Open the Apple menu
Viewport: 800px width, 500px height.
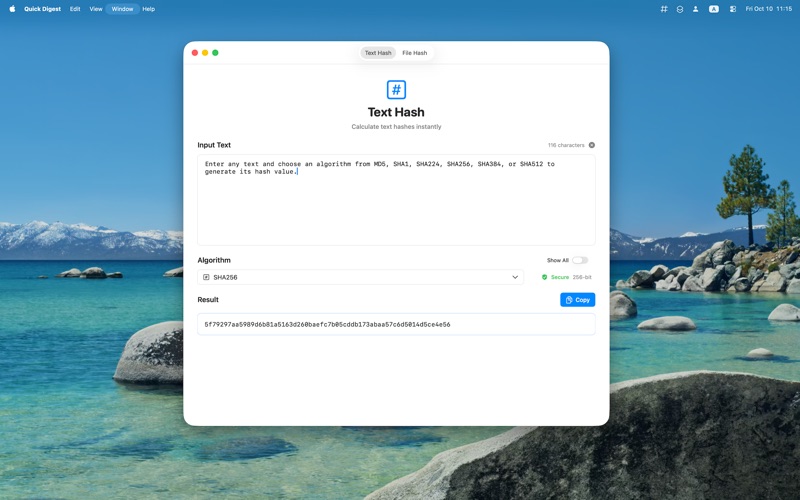point(12,9)
